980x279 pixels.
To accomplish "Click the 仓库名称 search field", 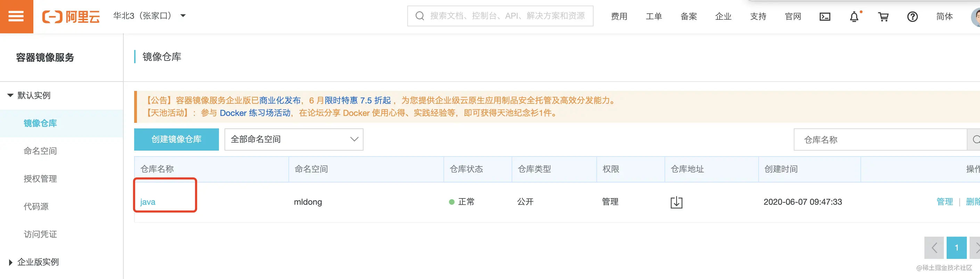I will tap(880, 140).
